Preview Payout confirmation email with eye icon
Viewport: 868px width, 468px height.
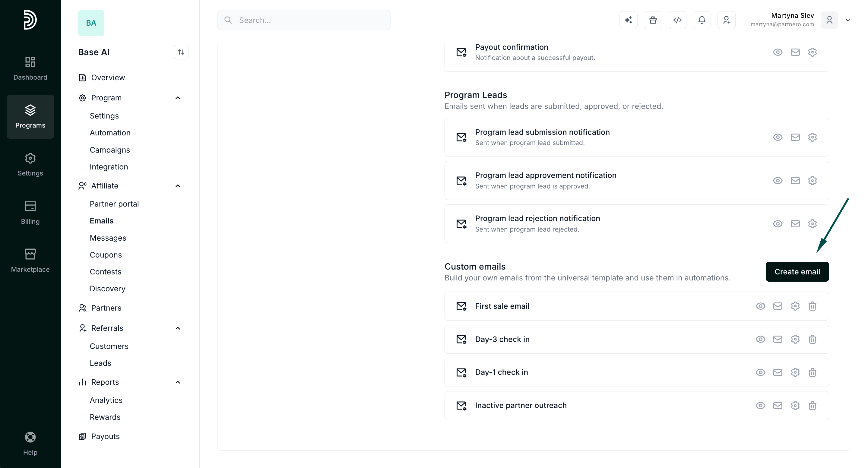point(778,52)
